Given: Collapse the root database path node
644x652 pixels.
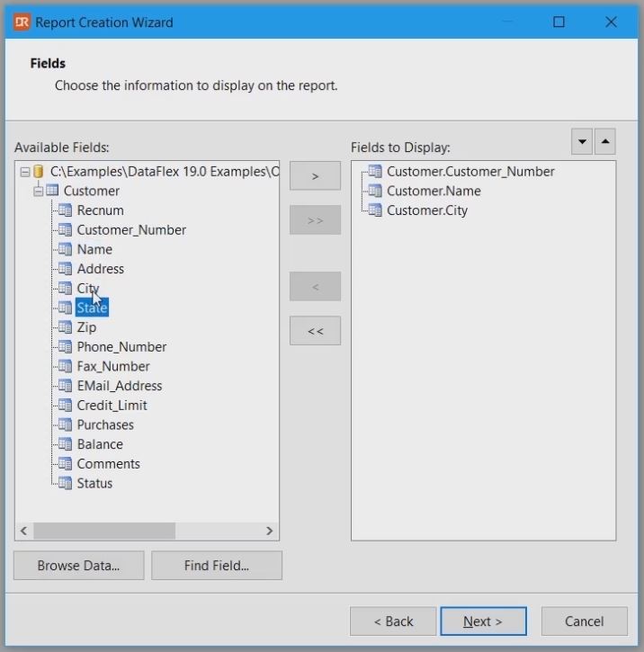Looking at the screenshot, I should 24,171.
